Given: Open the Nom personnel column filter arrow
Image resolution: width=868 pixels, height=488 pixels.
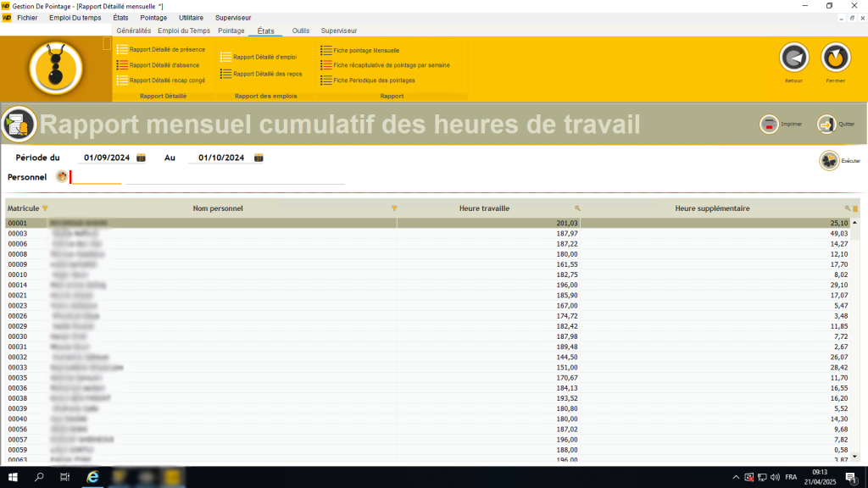Looking at the screenshot, I should click(393, 208).
